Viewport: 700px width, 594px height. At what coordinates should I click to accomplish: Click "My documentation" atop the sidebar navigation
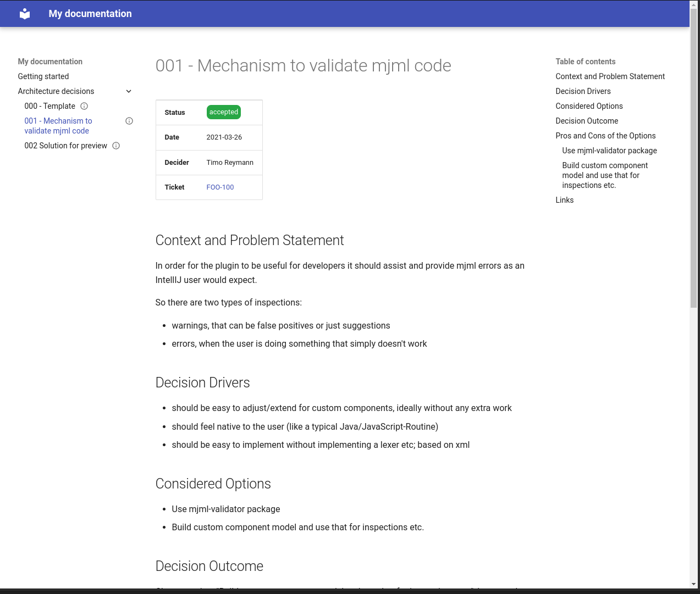(x=49, y=62)
